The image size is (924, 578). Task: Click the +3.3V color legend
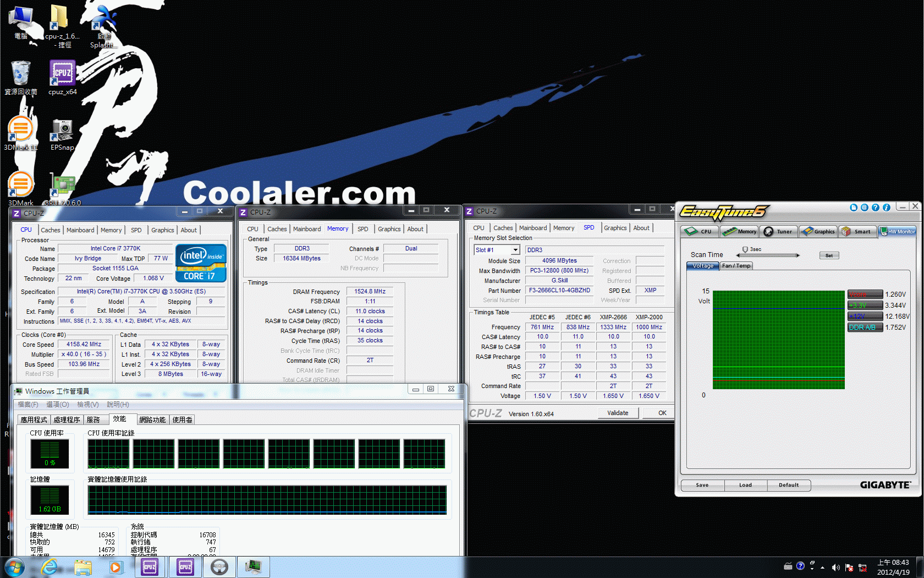point(865,305)
